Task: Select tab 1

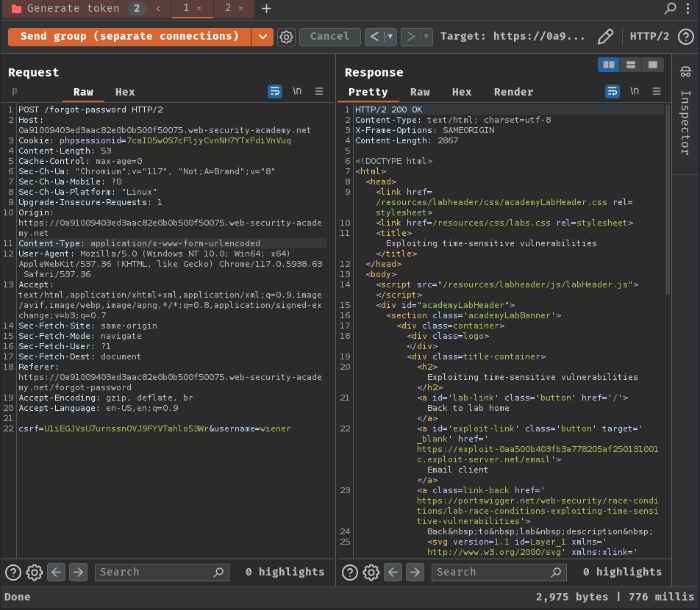Action: 186,8
